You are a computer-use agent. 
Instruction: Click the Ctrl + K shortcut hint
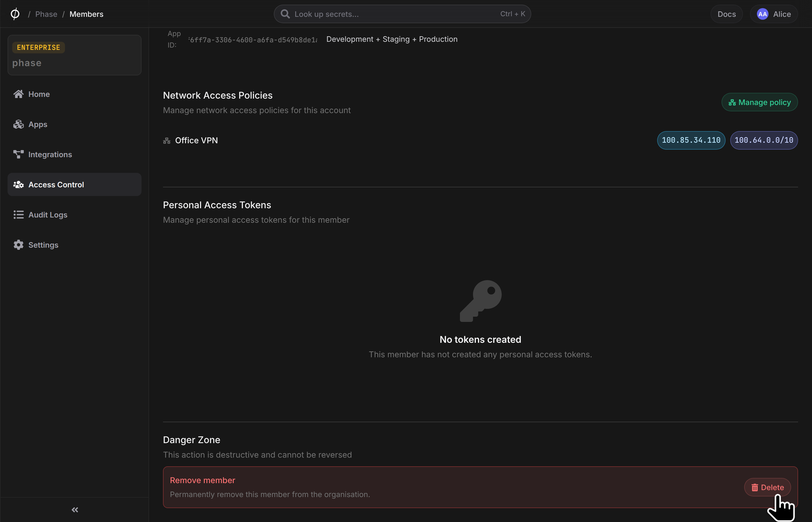[x=512, y=14]
